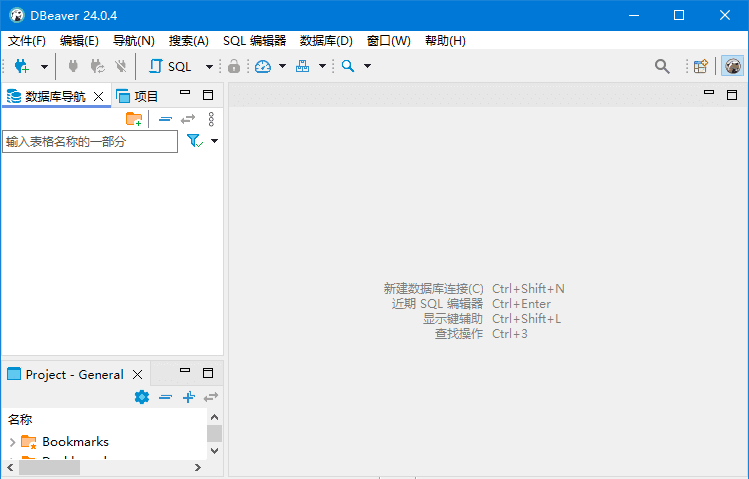Open the 文件(F) menu
This screenshot has width=749, height=479.
pyautogui.click(x=27, y=41)
